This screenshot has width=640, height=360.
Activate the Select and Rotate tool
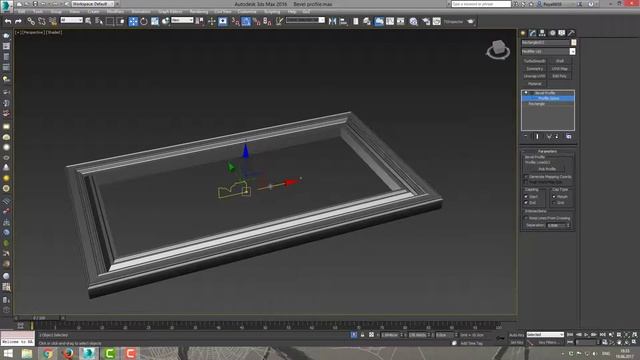pos(144,21)
